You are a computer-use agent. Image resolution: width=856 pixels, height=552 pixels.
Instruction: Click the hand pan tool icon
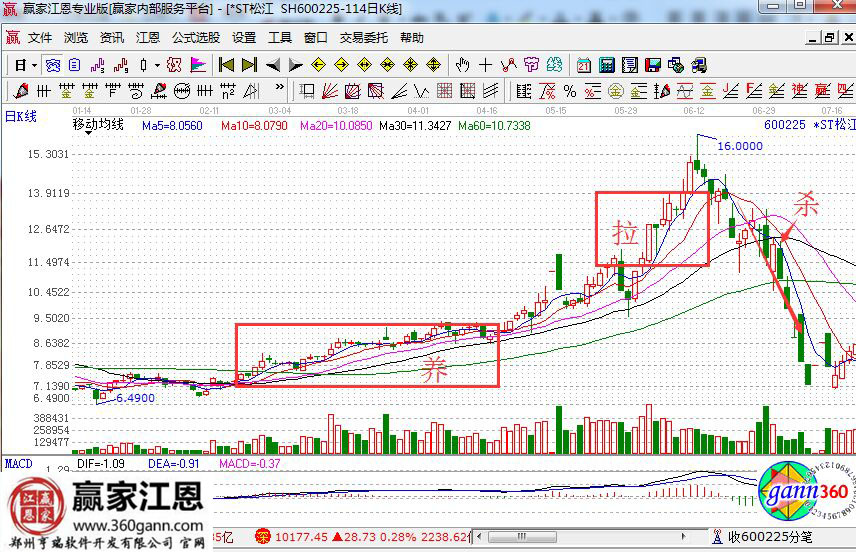point(462,65)
